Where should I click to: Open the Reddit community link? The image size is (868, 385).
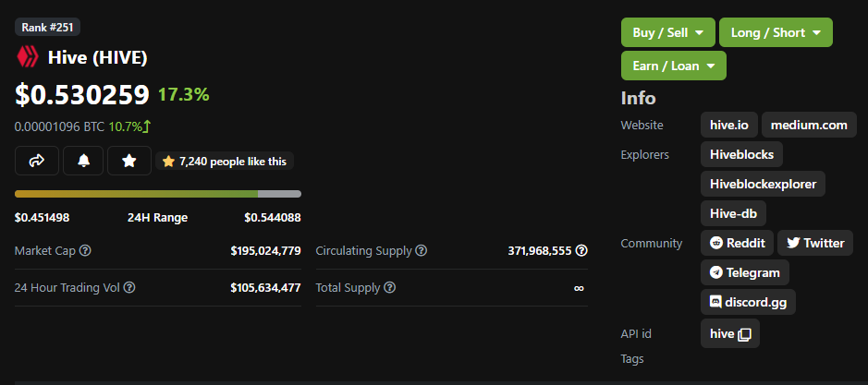tap(737, 243)
